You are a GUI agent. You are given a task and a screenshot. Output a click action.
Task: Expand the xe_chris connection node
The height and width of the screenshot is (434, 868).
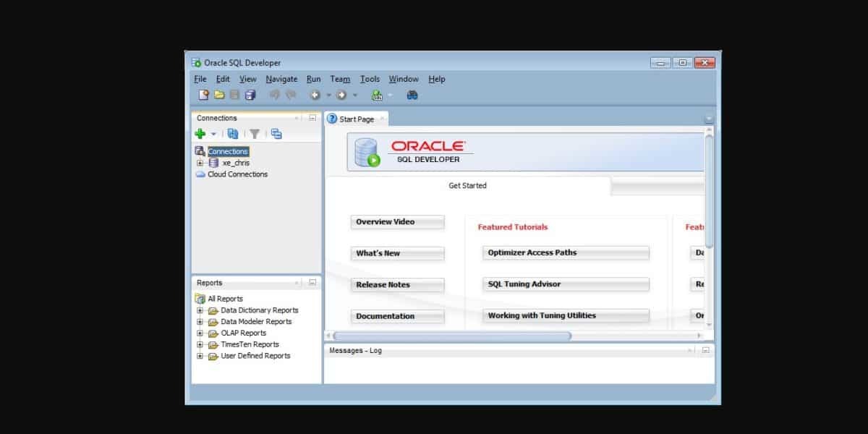pyautogui.click(x=200, y=163)
